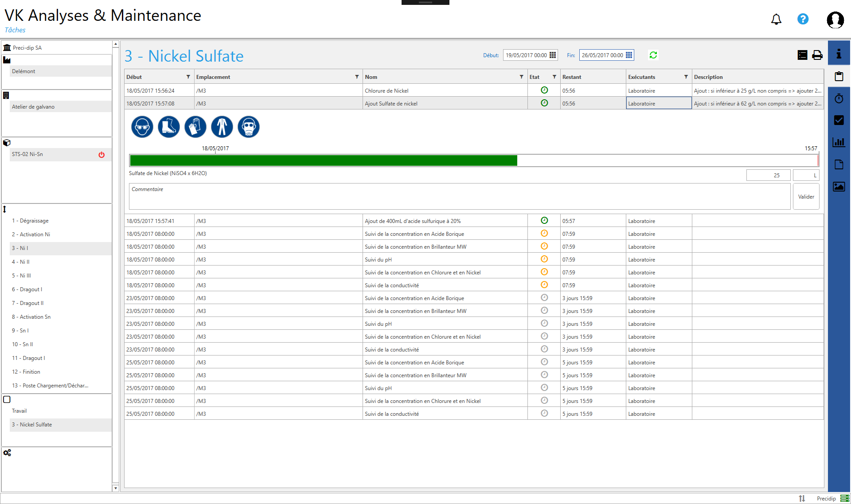
Task: Toggle the checked checkbox icon in sidebar
Action: coord(839,120)
